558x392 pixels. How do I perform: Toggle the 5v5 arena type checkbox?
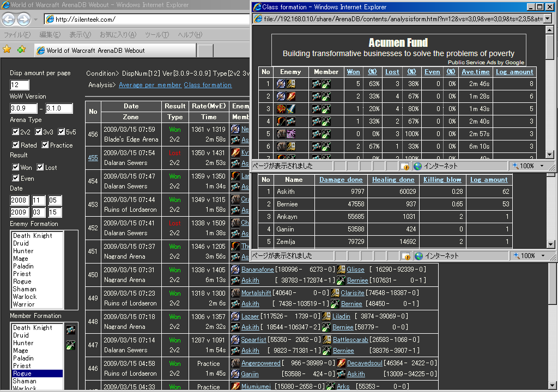click(x=61, y=132)
